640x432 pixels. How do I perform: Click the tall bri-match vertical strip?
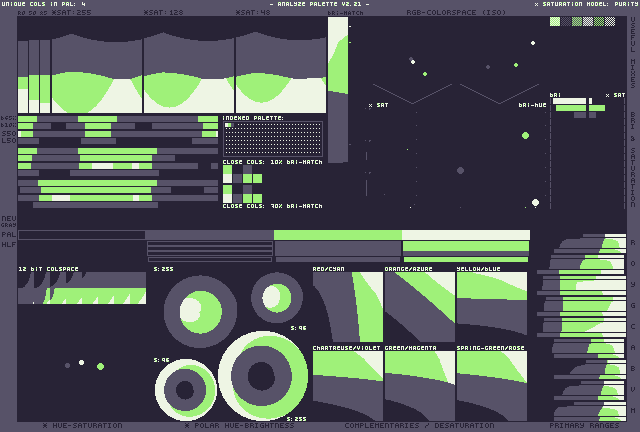point(338,90)
